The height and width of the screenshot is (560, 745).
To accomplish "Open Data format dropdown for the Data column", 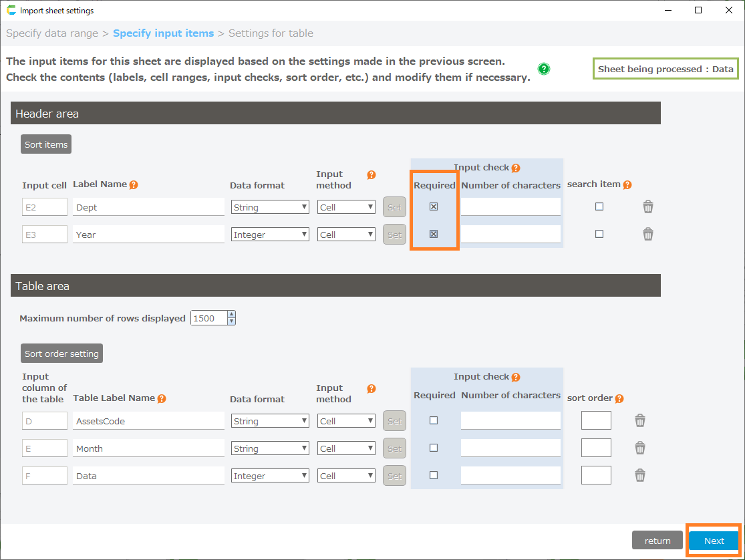I will (x=270, y=476).
